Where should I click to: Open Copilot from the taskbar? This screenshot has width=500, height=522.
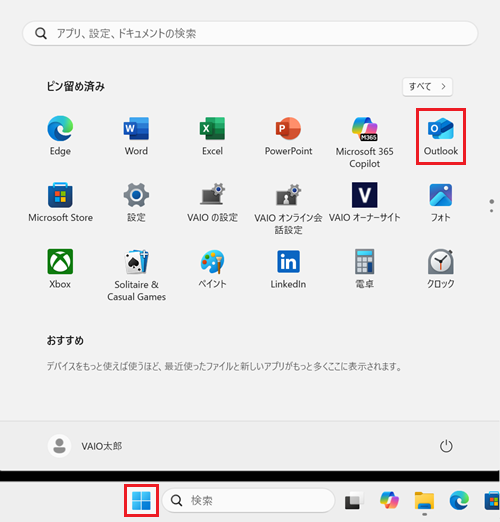click(389, 500)
